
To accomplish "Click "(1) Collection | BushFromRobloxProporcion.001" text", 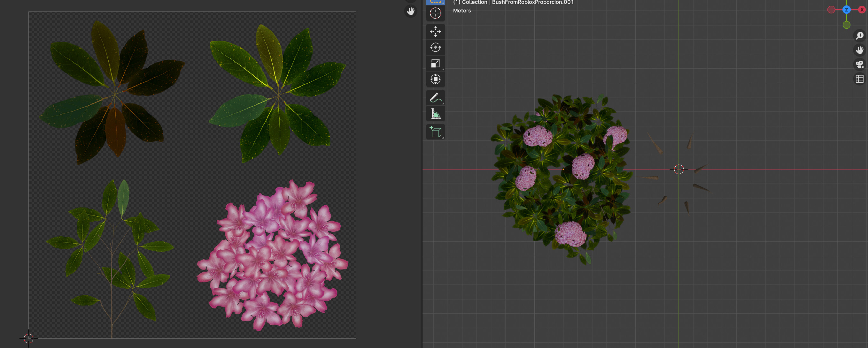I will [513, 2].
